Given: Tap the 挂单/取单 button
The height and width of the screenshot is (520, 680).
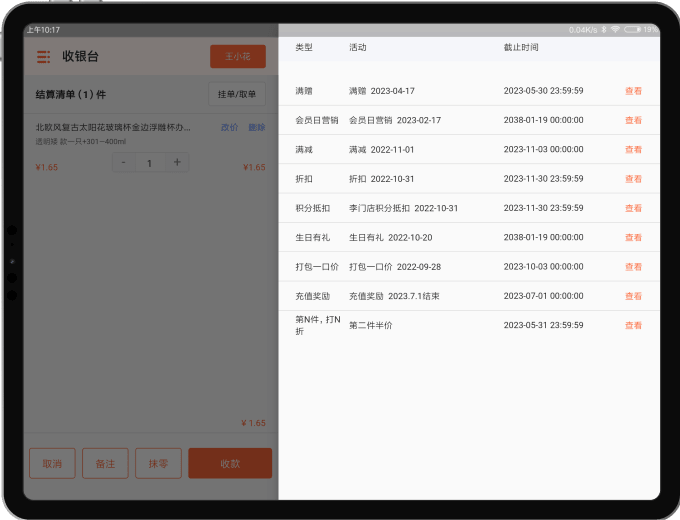Looking at the screenshot, I should click(x=237, y=95).
